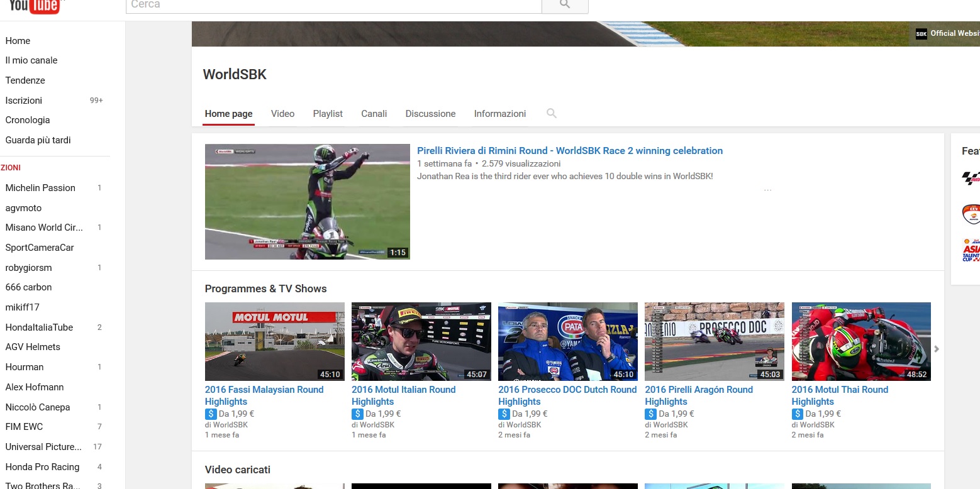Open 2016 Fassi Malaysian Round Highlights title

pyautogui.click(x=264, y=395)
